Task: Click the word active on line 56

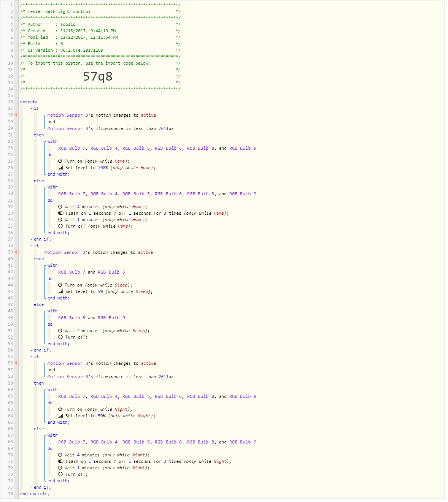Action: click(148, 363)
